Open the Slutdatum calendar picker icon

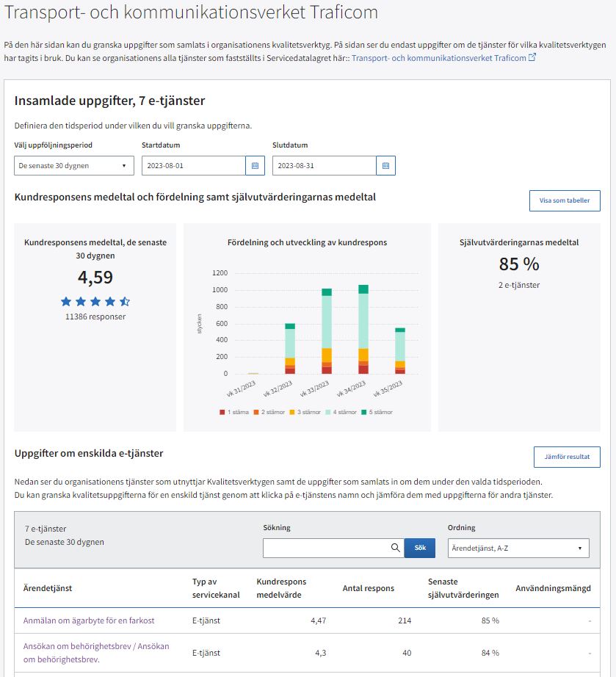tap(385, 166)
